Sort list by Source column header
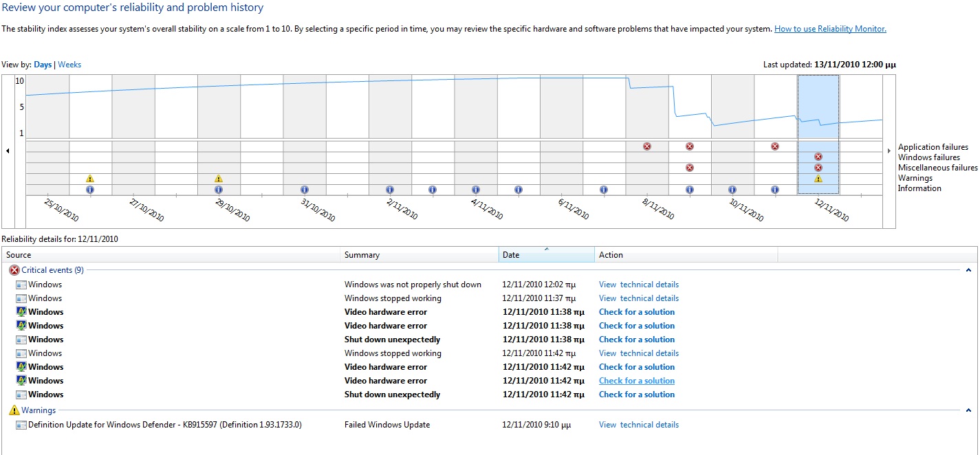The width and height of the screenshot is (980, 455). click(x=171, y=255)
